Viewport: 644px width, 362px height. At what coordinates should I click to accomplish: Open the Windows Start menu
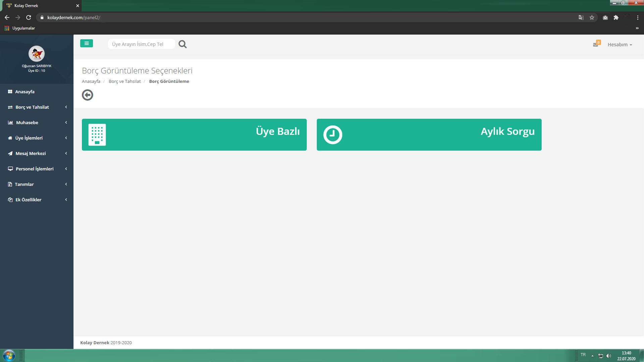click(9, 355)
